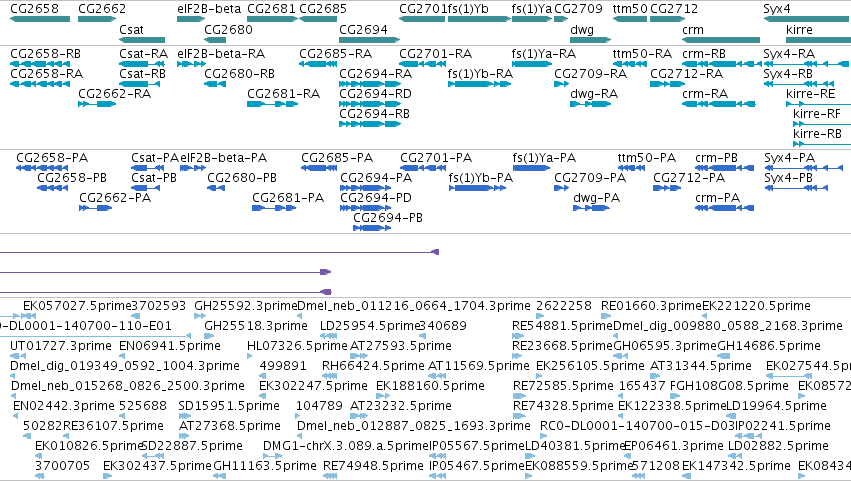Image resolution: width=851 pixels, height=481 pixels.
Task: Select transcript CG2680-RB
Action: [215, 84]
